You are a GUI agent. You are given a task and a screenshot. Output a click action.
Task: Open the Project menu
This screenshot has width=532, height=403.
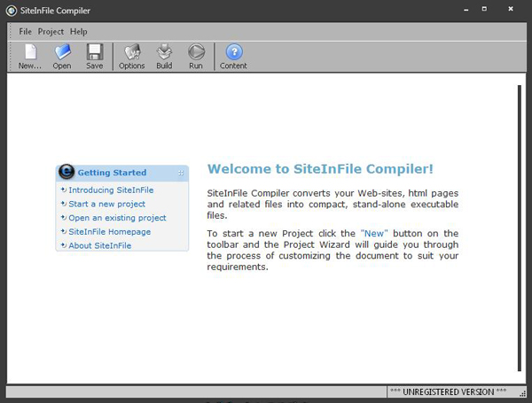tap(51, 32)
